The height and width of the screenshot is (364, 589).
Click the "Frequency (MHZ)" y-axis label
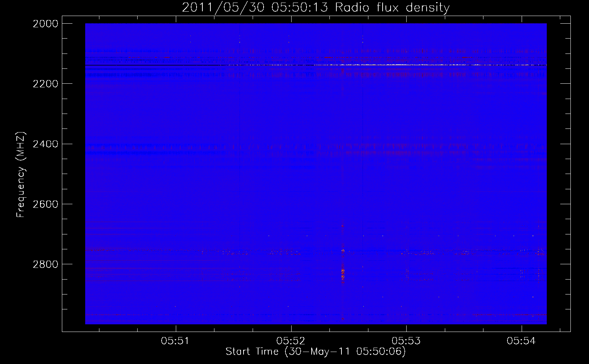pyautogui.click(x=21, y=175)
